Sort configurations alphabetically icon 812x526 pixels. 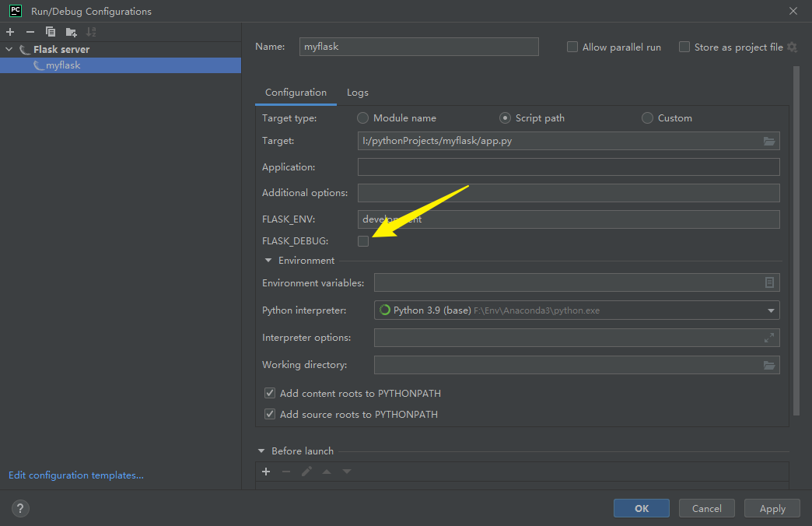point(91,32)
